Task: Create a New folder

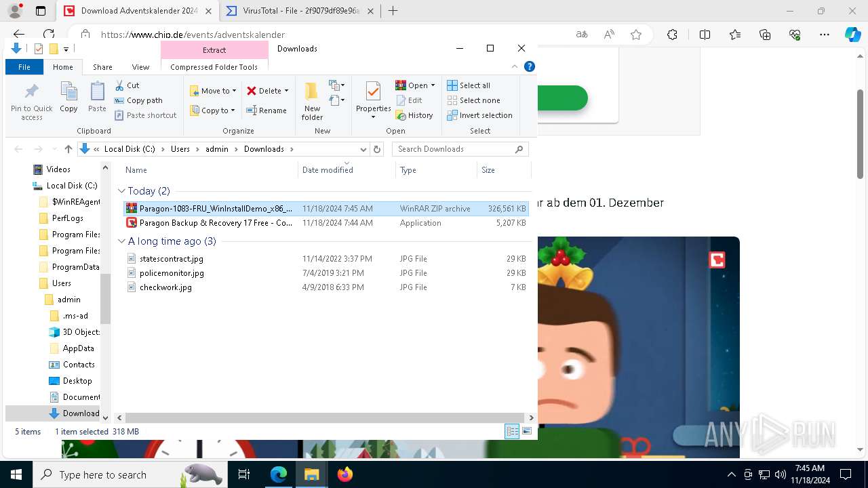Action: pyautogui.click(x=312, y=102)
